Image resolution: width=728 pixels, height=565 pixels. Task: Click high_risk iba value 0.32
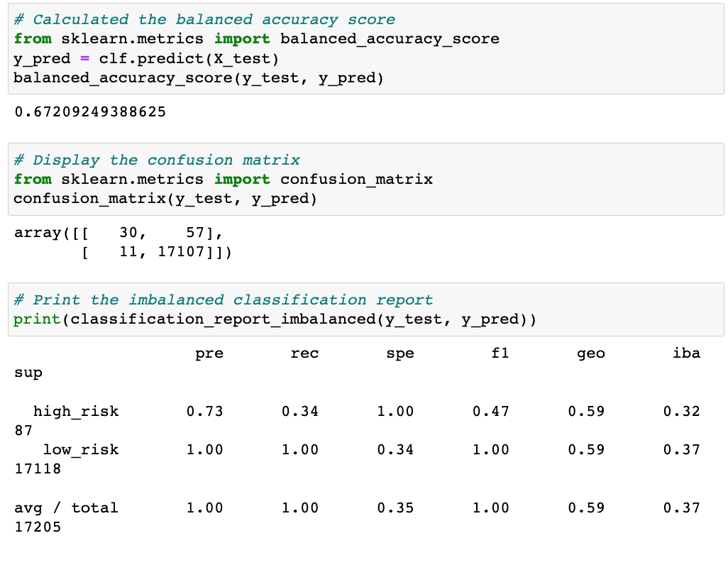682,411
